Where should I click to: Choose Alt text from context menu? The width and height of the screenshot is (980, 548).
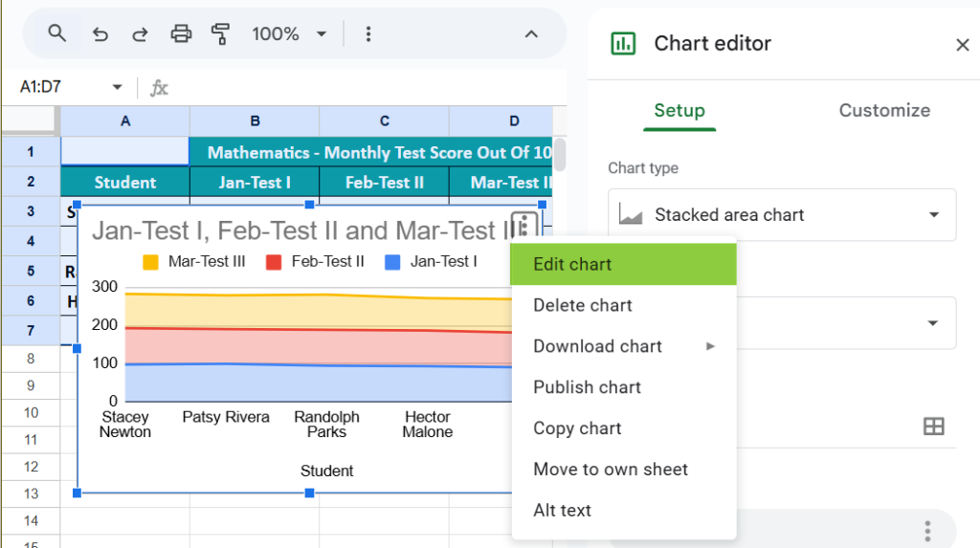624,511
